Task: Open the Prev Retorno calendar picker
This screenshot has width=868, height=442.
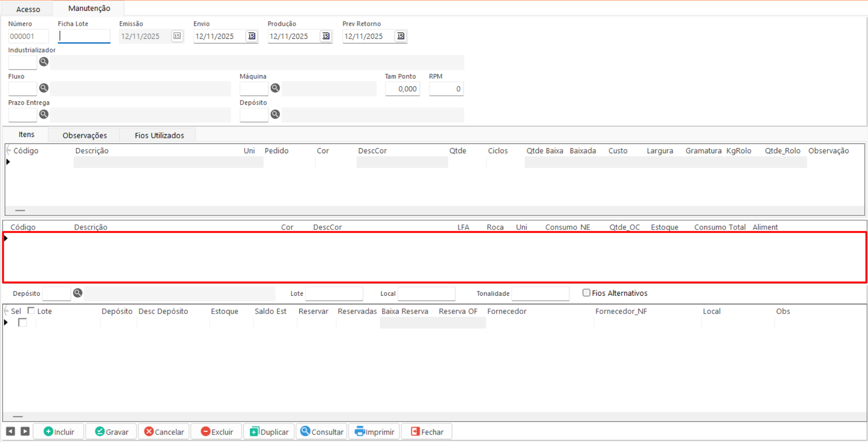Action: tap(400, 36)
